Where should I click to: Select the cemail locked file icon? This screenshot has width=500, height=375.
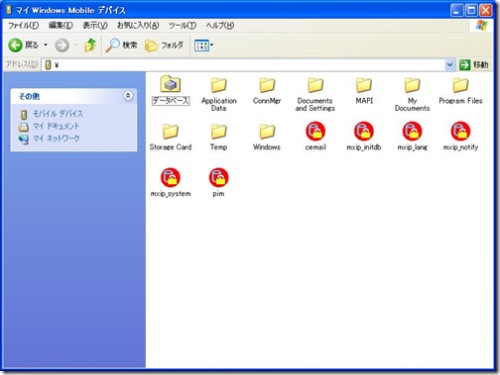(x=315, y=131)
